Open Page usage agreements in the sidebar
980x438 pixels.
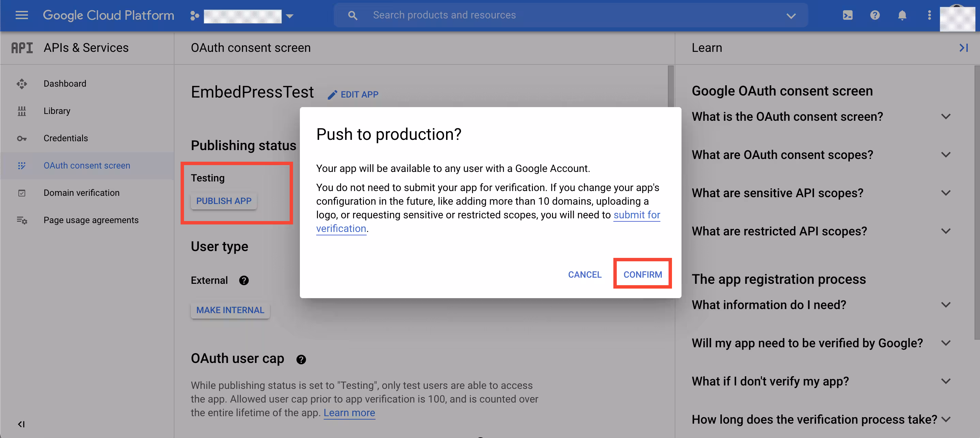tap(87, 220)
